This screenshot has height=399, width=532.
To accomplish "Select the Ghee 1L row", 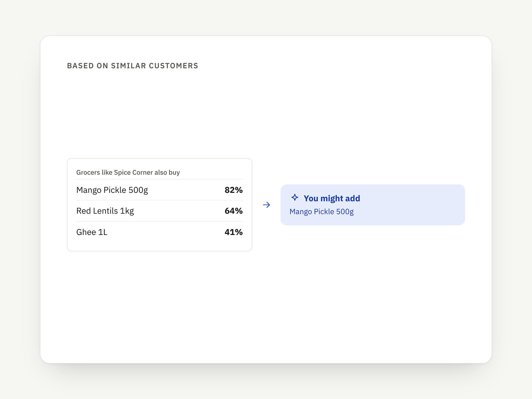I will click(160, 232).
